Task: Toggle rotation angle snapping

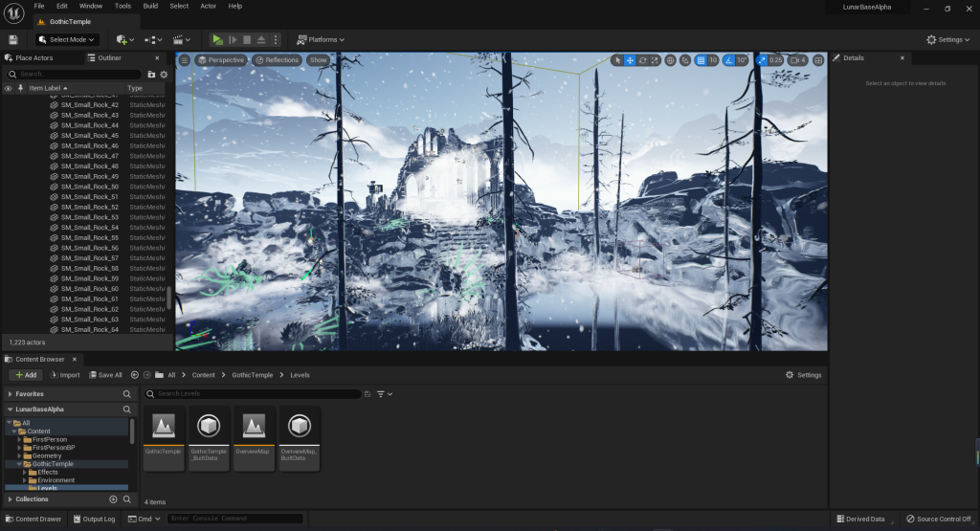Action: (x=728, y=60)
